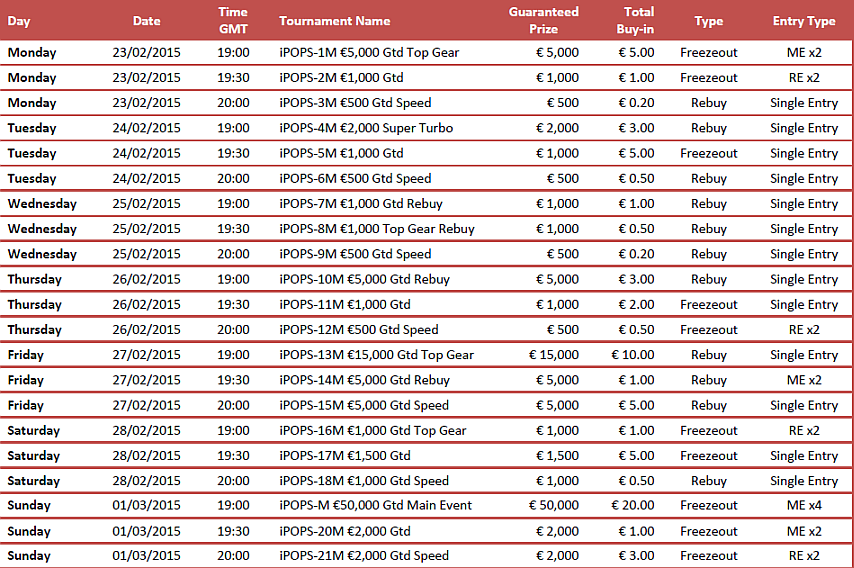Click the 'Tournament Name' column header
The image size is (854, 568).
(334, 21)
